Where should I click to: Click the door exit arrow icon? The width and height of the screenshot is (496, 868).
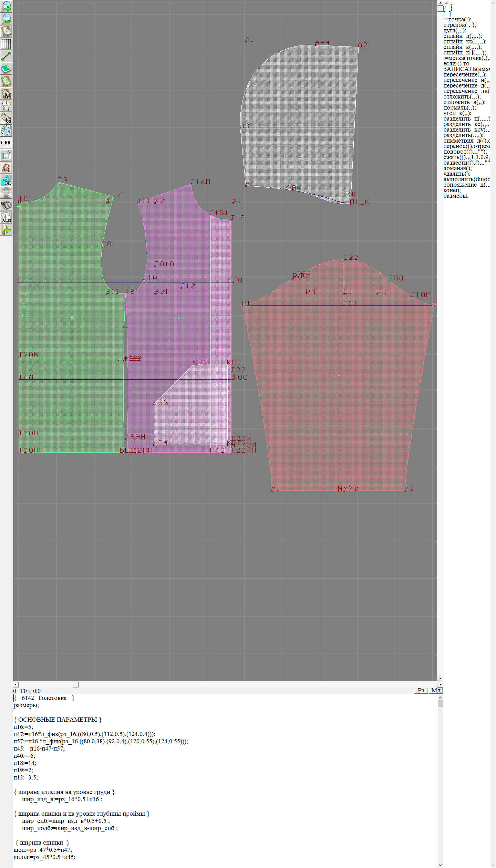pos(6,230)
